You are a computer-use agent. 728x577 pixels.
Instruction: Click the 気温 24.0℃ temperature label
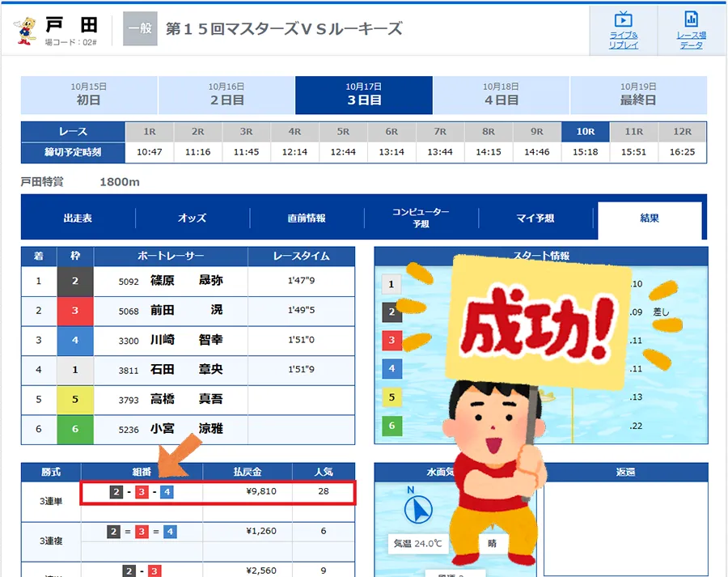click(x=418, y=544)
